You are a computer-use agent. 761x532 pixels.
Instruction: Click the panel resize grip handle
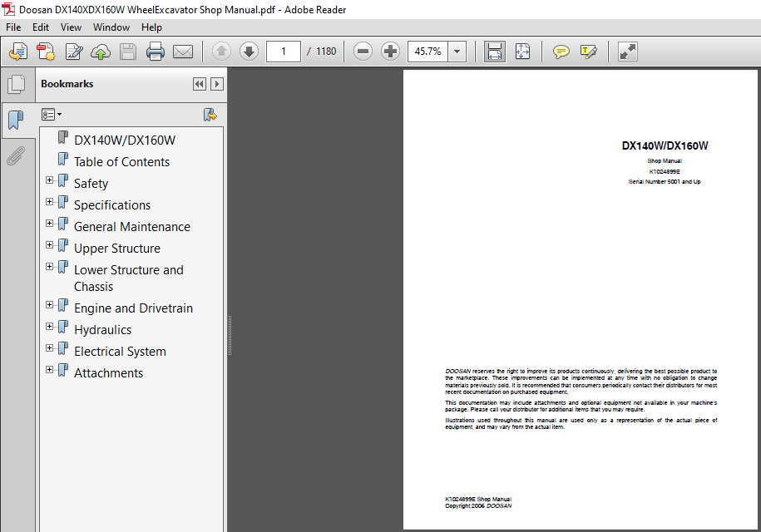click(230, 335)
